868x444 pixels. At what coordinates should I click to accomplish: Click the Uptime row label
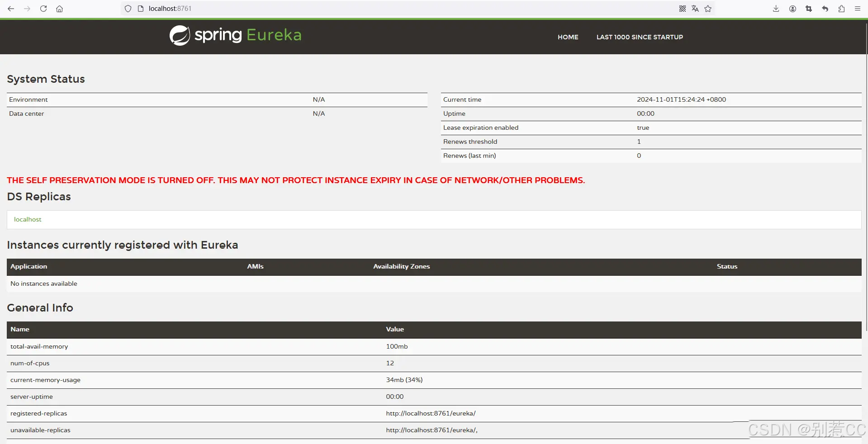click(x=454, y=113)
